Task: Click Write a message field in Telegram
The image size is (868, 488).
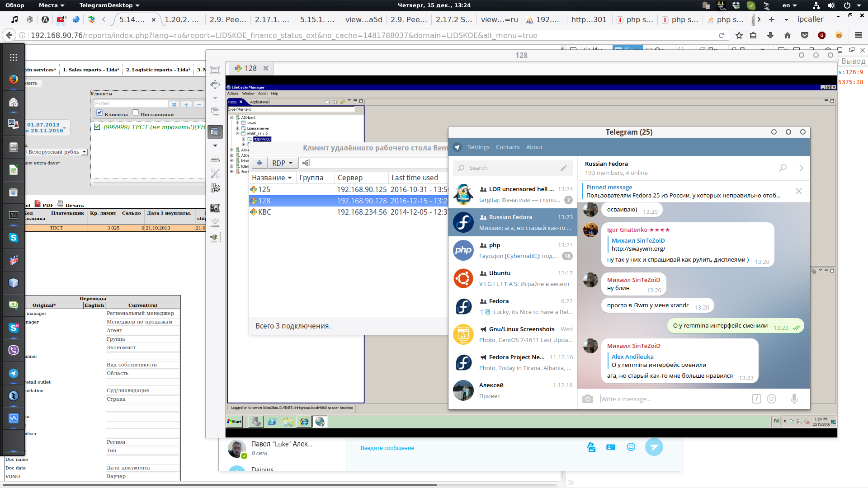Action: tap(673, 399)
